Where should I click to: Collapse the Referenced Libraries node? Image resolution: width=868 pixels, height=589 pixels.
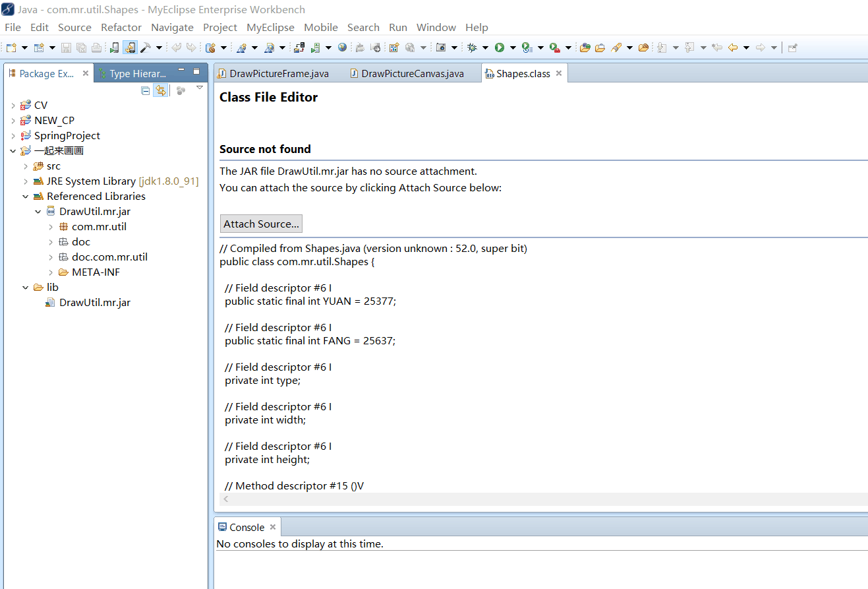26,197
